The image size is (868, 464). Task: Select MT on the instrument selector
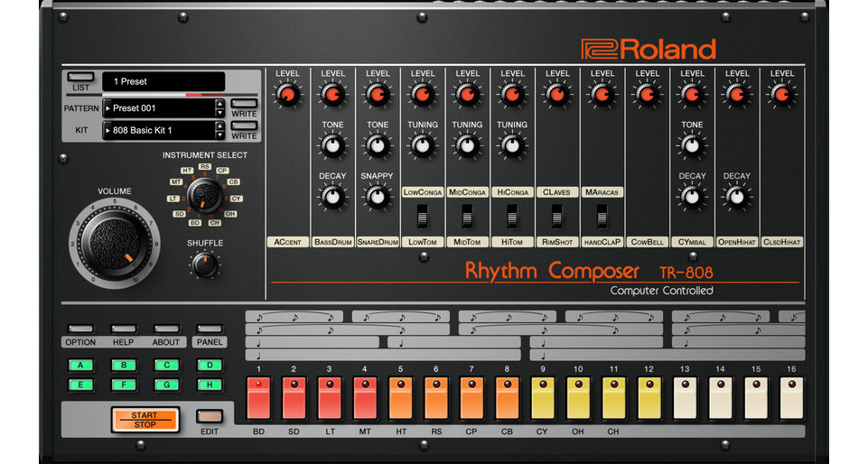tap(176, 181)
